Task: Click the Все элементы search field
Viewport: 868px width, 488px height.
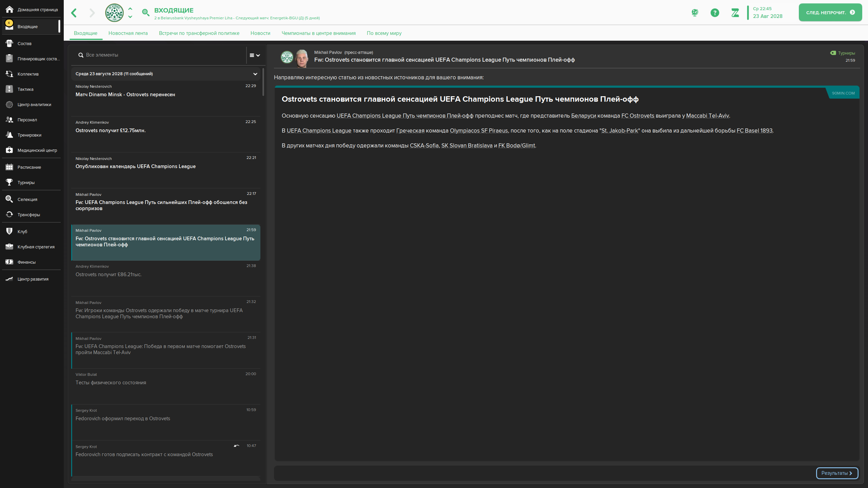Action: pos(159,55)
